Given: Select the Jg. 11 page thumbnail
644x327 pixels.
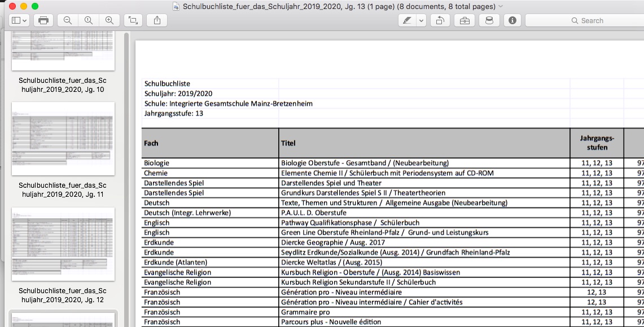Looking at the screenshot, I should [63, 139].
